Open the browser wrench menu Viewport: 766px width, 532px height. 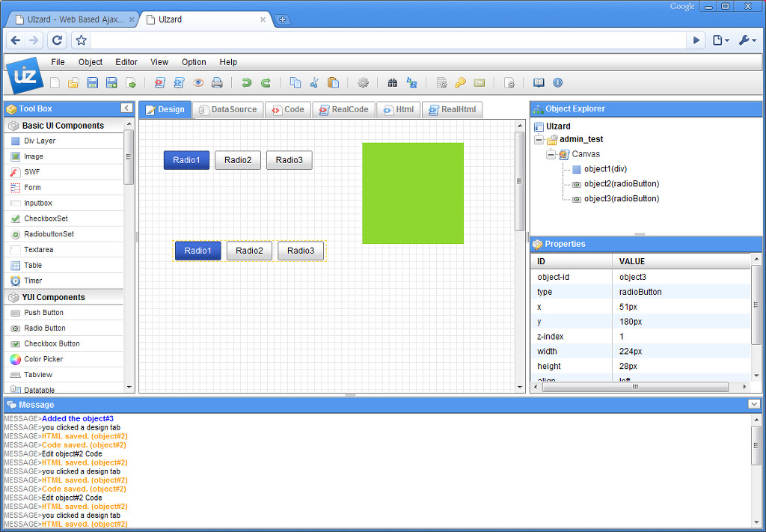coord(747,40)
